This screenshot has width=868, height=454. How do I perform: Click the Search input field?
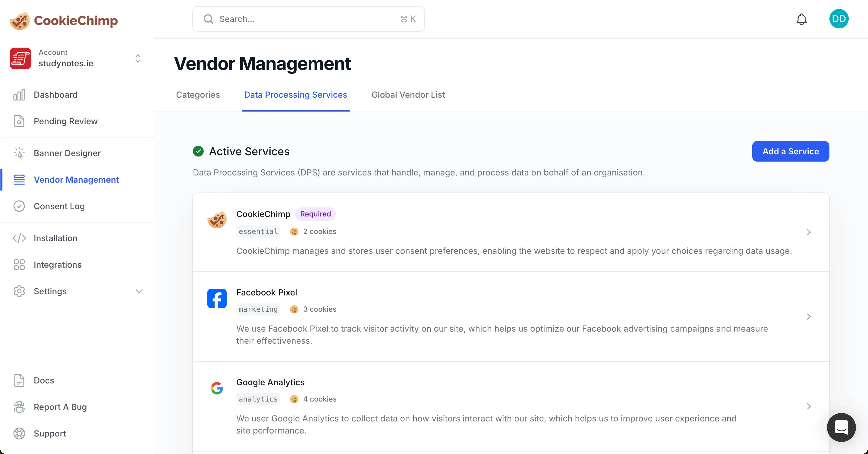pos(308,19)
